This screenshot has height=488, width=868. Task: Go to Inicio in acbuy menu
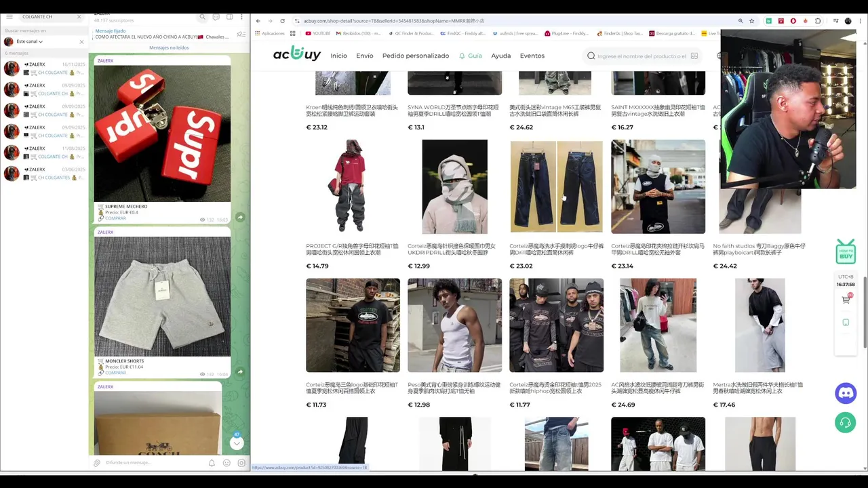[x=338, y=56]
